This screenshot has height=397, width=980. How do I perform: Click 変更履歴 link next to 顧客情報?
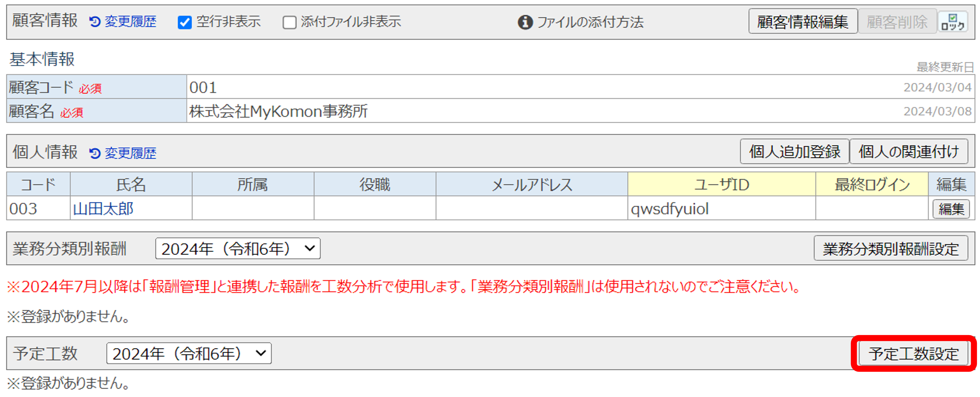click(130, 22)
